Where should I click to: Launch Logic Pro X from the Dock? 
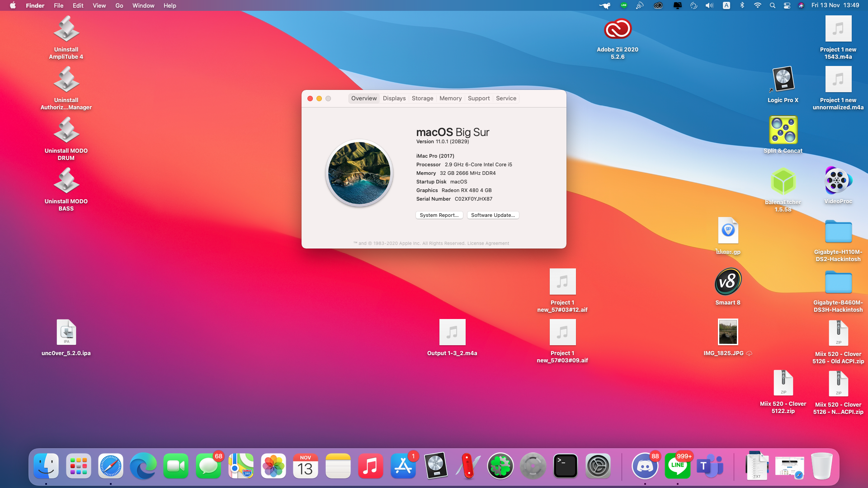coord(436,466)
